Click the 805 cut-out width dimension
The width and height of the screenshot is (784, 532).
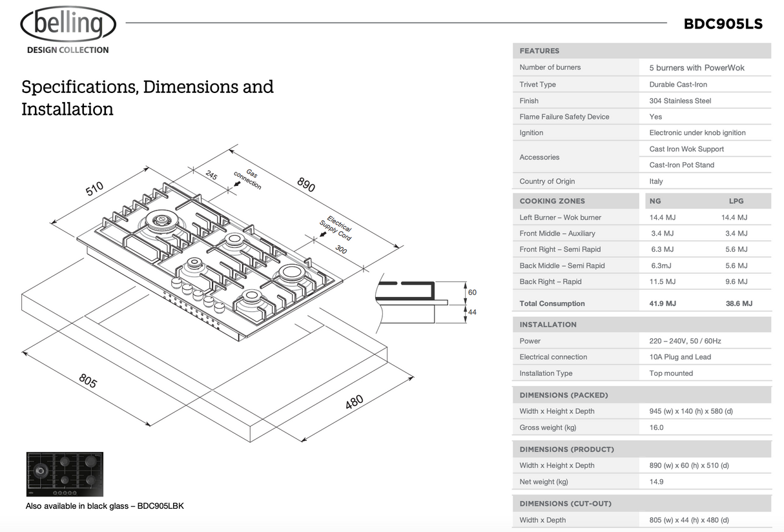point(87,381)
